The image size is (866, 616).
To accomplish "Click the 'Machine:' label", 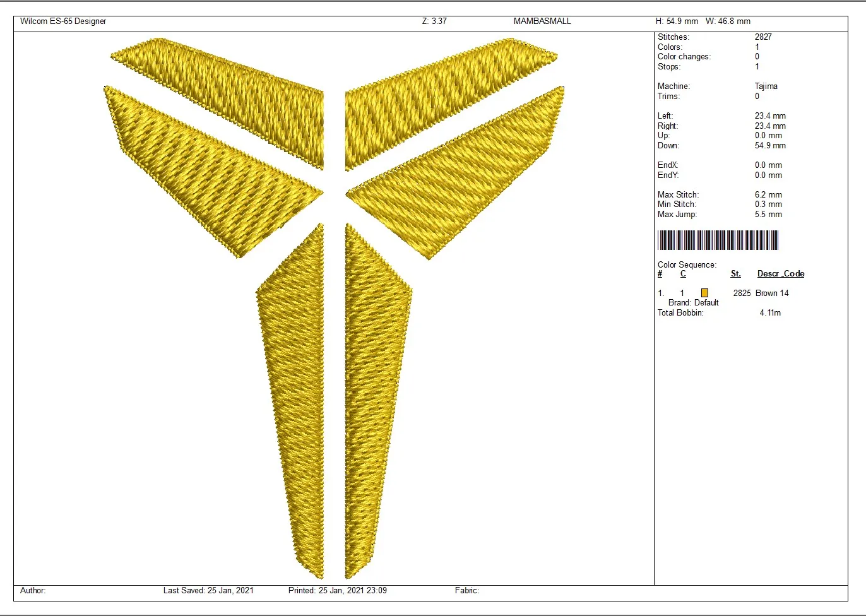I will (673, 86).
